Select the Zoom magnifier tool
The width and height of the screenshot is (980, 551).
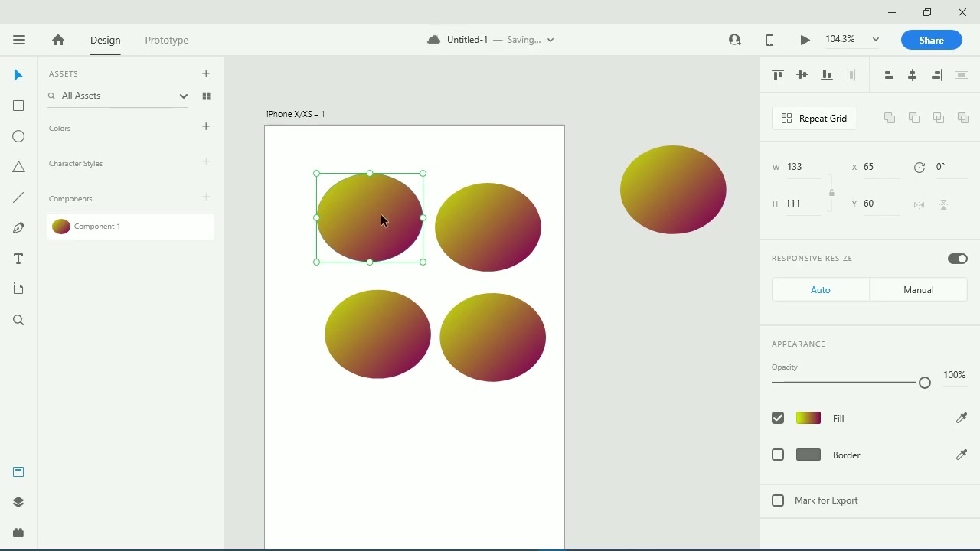(18, 320)
